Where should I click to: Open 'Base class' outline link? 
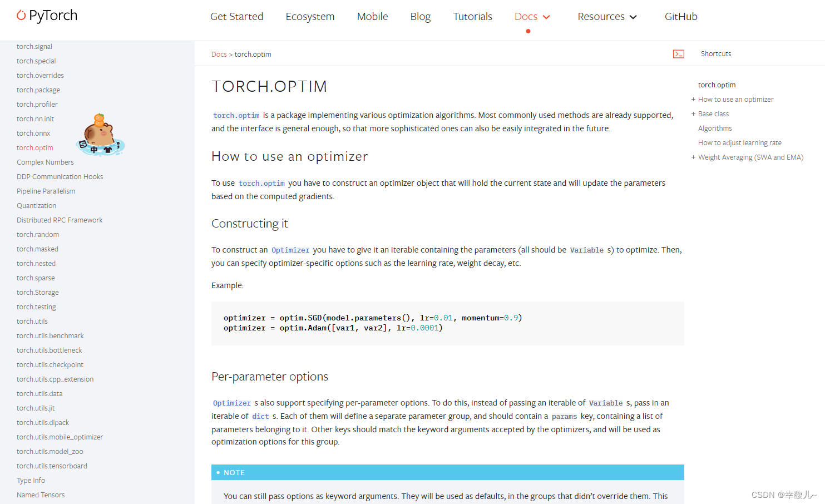click(713, 114)
